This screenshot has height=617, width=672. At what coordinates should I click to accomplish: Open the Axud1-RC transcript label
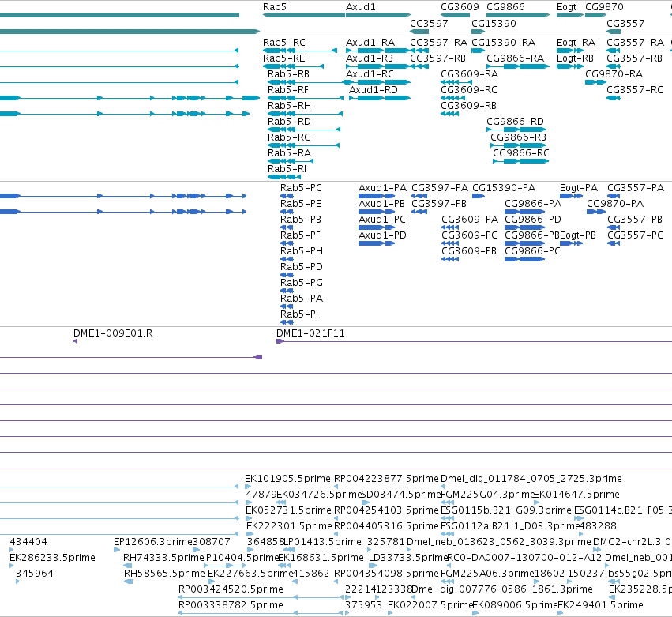tap(370, 74)
